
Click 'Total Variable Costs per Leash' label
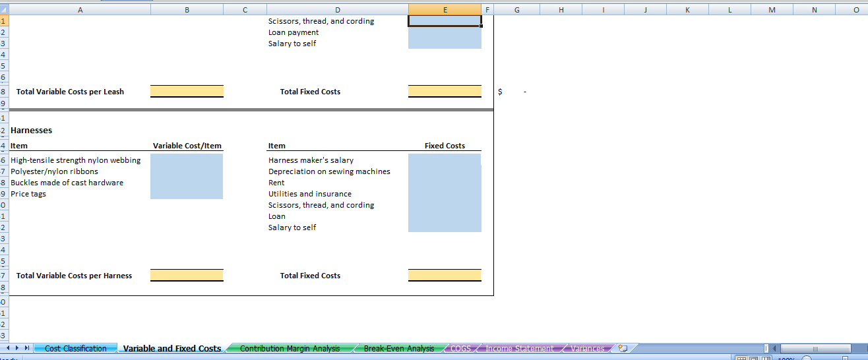pyautogui.click(x=70, y=92)
